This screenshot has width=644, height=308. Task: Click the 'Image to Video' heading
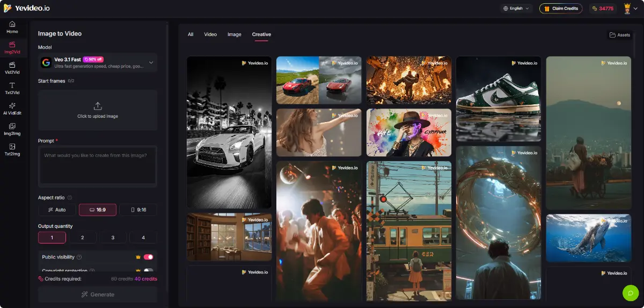60,33
